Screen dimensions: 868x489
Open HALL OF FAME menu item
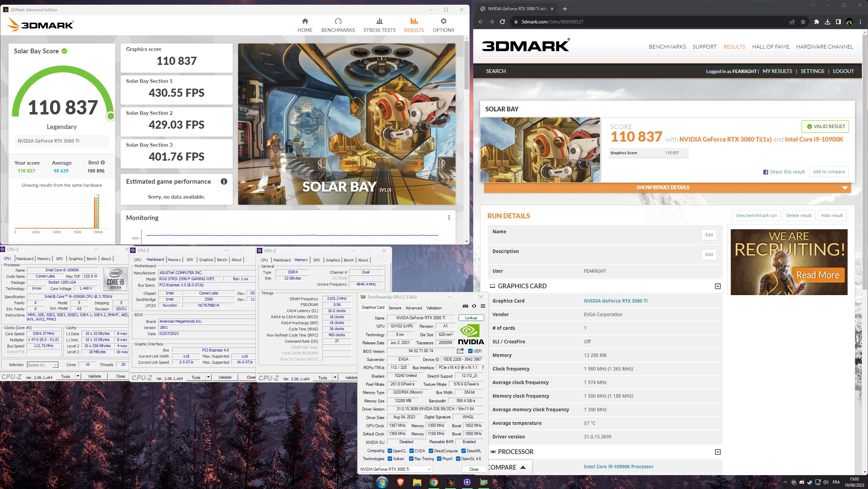coord(770,47)
